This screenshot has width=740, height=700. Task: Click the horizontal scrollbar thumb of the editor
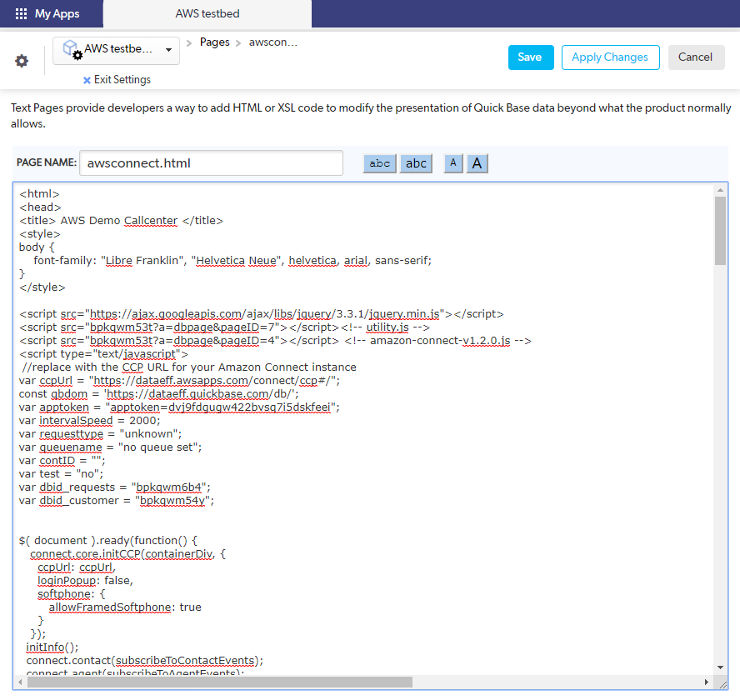(x=220, y=682)
